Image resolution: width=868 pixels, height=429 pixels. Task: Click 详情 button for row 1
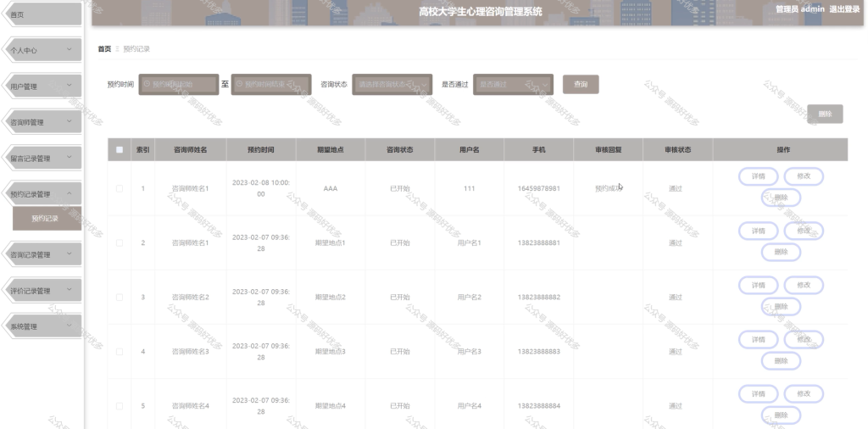(759, 176)
